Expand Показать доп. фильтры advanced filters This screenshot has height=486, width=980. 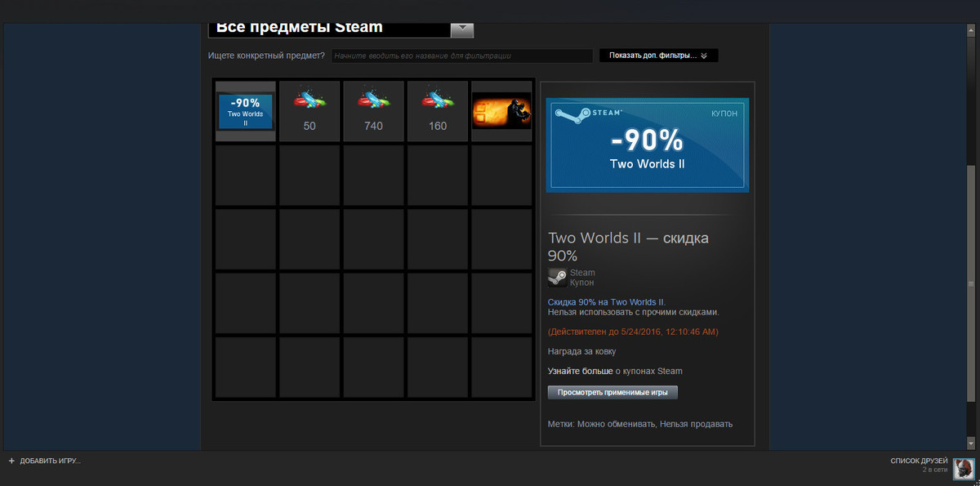658,56
